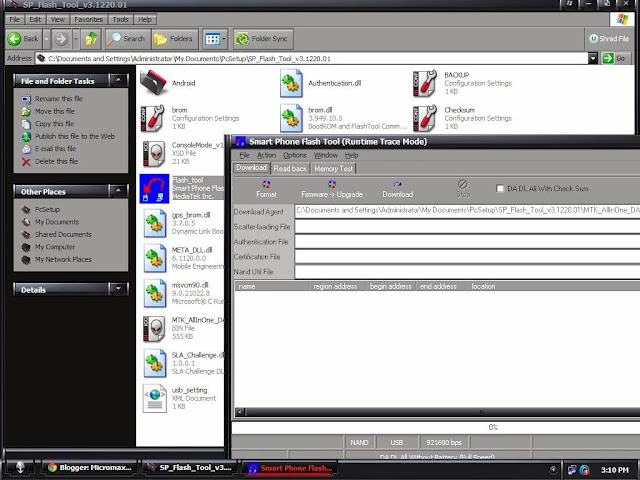
Task: Open the Help menu in Flash Tool
Action: coord(351,155)
